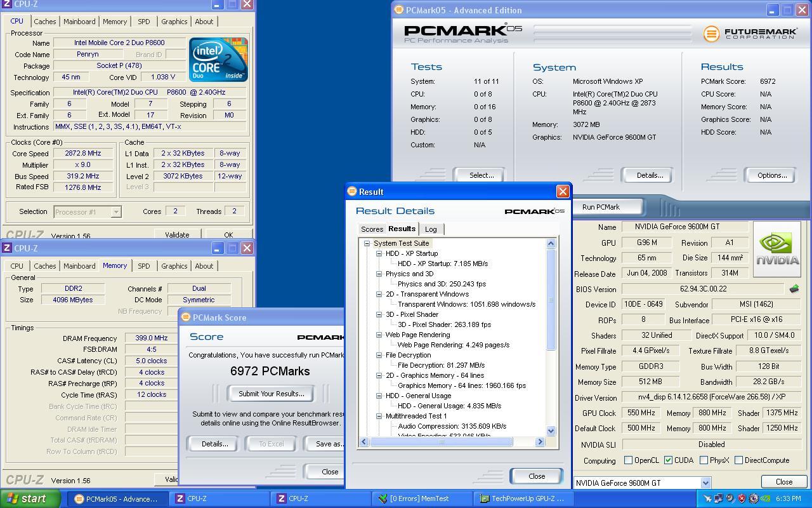812x508 pixels.
Task: Collapse the Multithreaded Test 1 node
Action: coord(379,416)
